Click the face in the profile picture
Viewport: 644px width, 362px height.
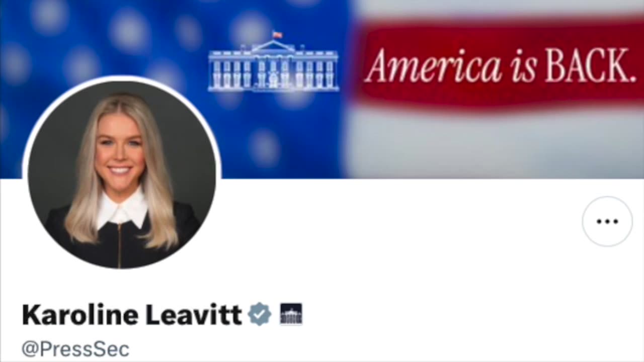(120, 147)
